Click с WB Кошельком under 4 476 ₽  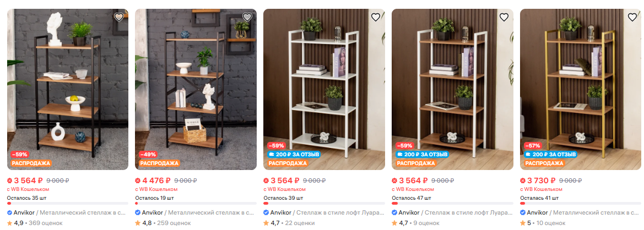pos(156,189)
